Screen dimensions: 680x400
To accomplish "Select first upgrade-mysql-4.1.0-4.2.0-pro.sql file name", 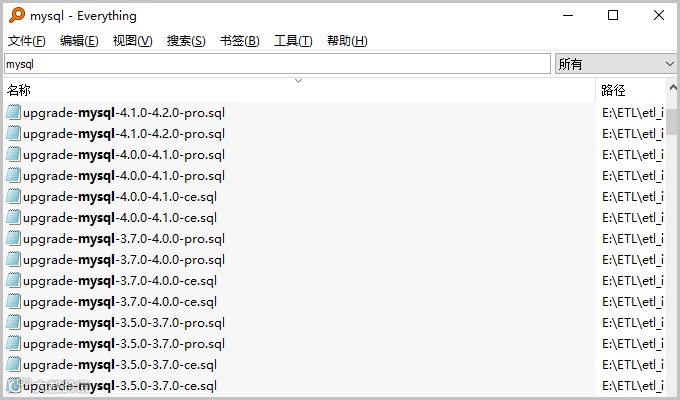I will pyautogui.click(x=124, y=113).
